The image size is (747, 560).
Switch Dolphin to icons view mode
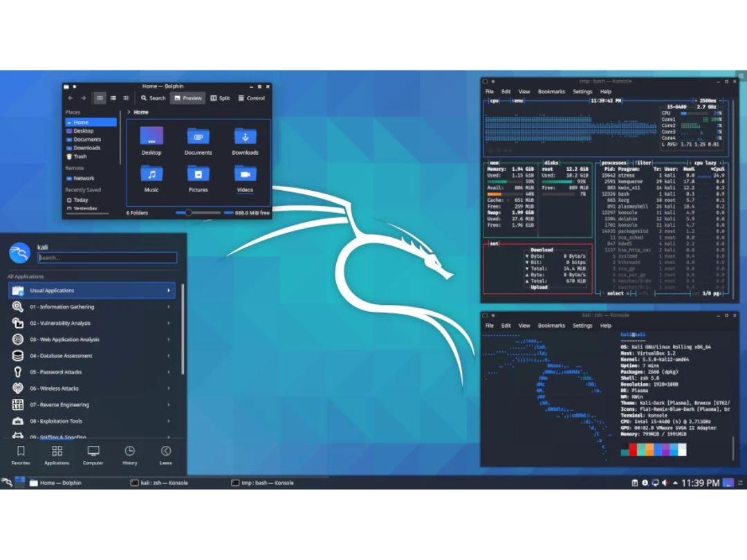(x=100, y=98)
